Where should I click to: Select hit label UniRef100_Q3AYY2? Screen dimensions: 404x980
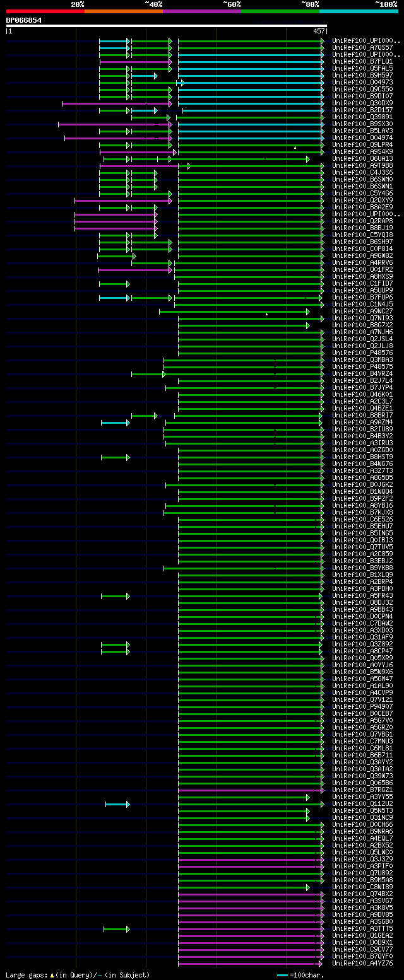click(x=362, y=762)
